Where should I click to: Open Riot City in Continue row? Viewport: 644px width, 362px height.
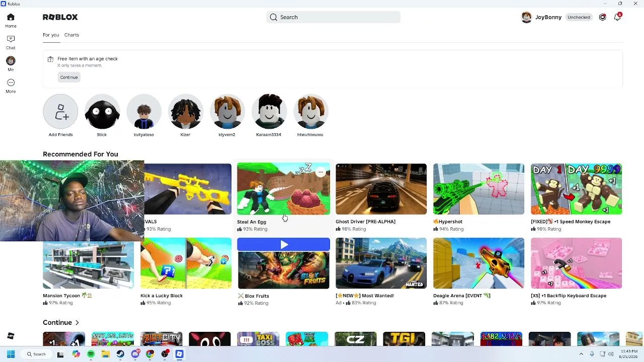[x=161, y=339]
